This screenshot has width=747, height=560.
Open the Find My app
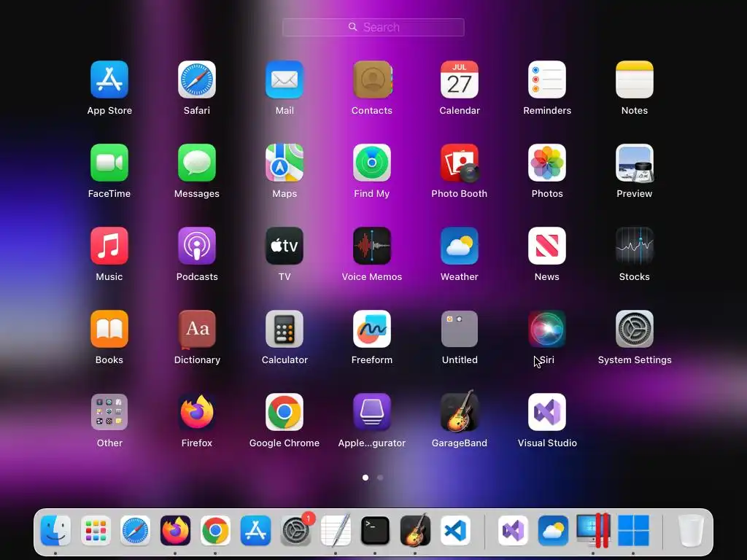(x=372, y=163)
